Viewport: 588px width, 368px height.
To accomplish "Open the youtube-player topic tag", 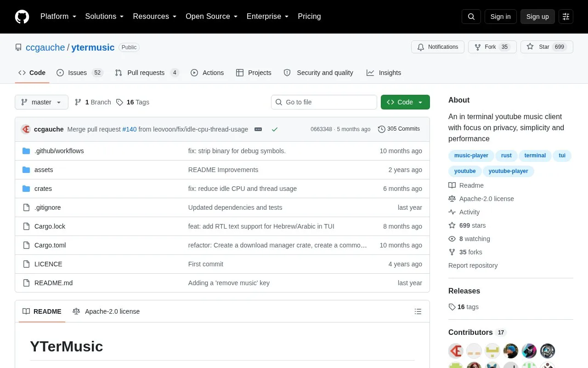I will (x=508, y=171).
